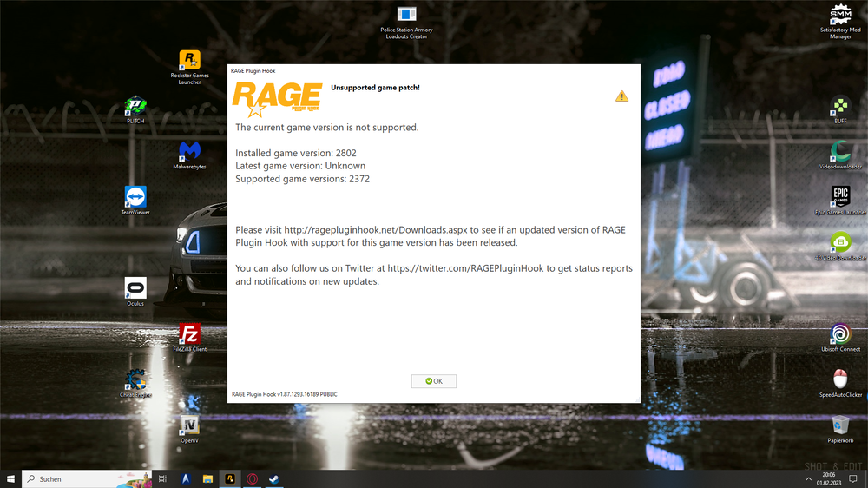Select the FileZilla Client desktop icon
Image resolution: width=868 pixels, height=488 pixels.
(x=189, y=338)
